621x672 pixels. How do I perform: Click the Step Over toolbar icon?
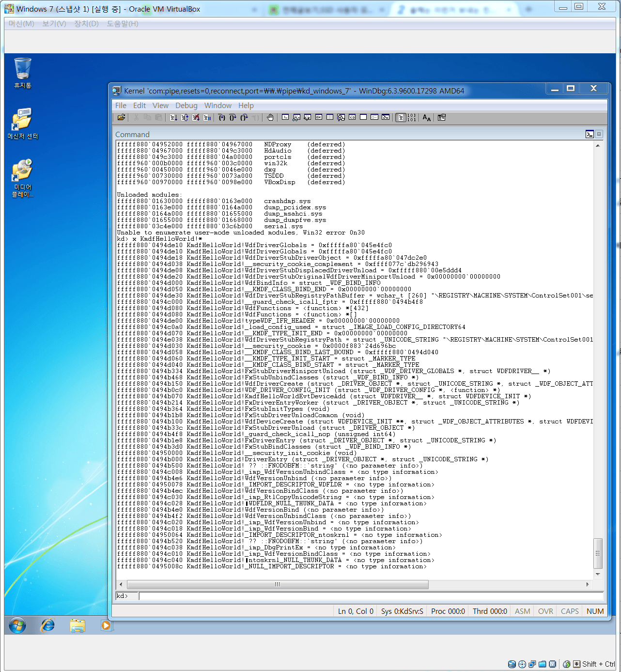pos(233,117)
